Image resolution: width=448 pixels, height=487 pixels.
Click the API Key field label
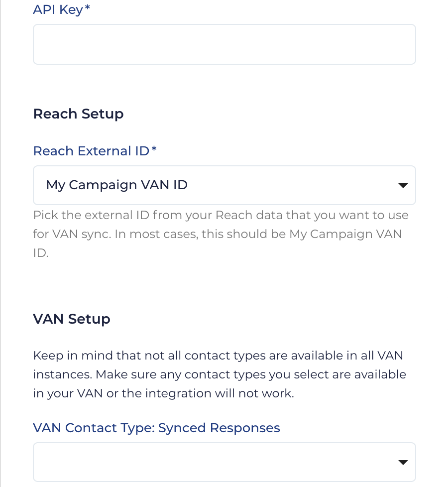click(58, 10)
